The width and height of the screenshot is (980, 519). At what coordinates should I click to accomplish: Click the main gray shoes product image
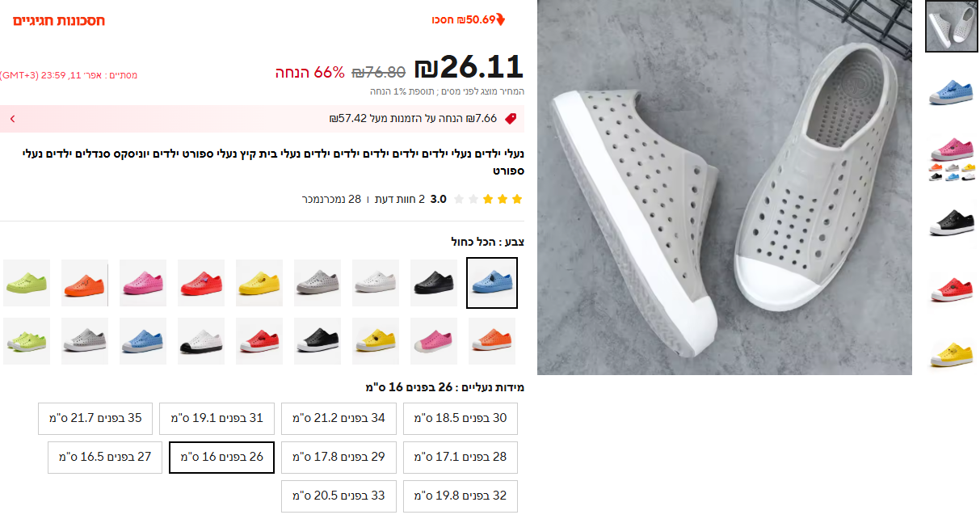click(x=725, y=188)
